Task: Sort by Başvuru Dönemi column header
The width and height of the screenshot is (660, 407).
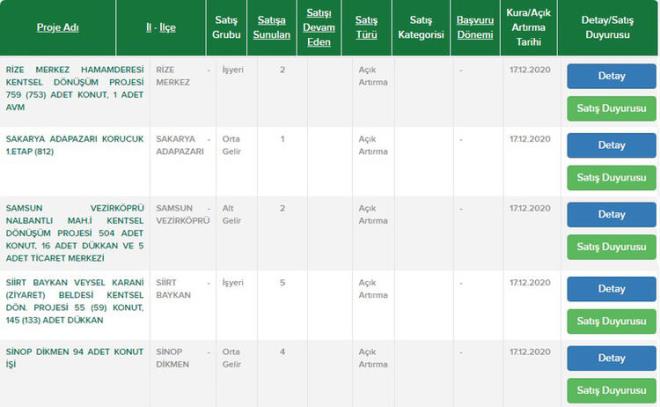Action: click(x=474, y=27)
